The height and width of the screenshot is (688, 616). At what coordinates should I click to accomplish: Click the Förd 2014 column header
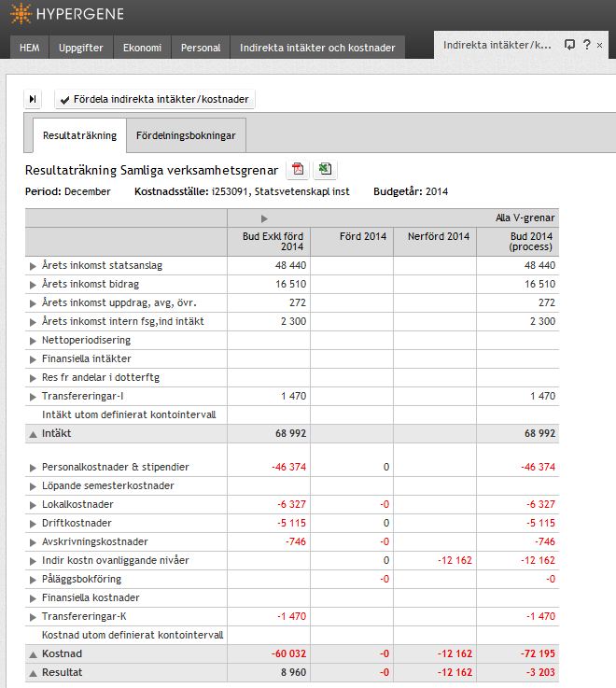(352, 242)
